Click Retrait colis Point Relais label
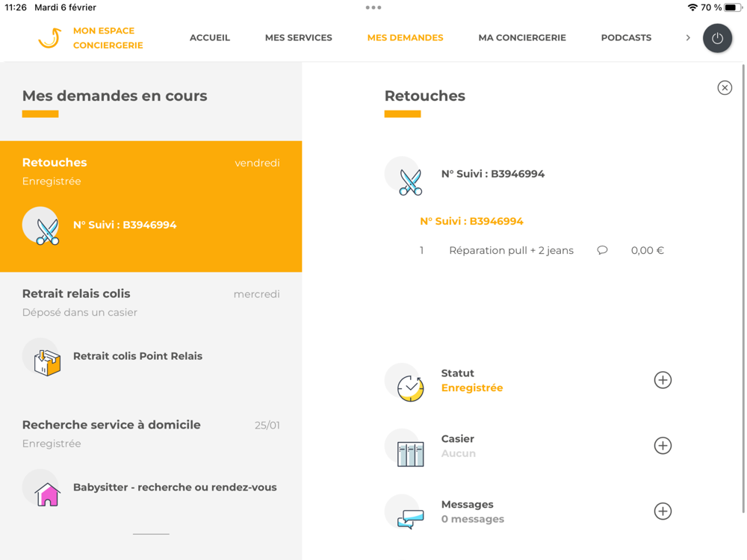This screenshot has width=747, height=560. (137, 356)
